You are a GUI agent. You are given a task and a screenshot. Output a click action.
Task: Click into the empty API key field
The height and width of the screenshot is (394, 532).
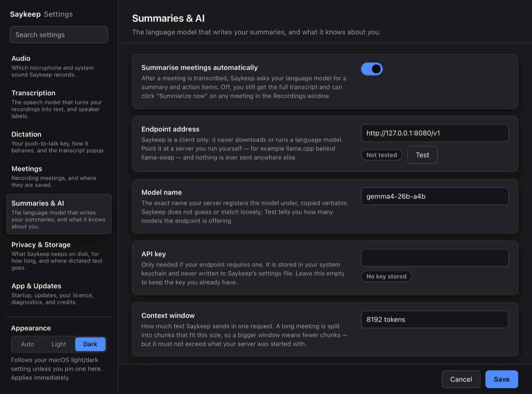point(435,258)
